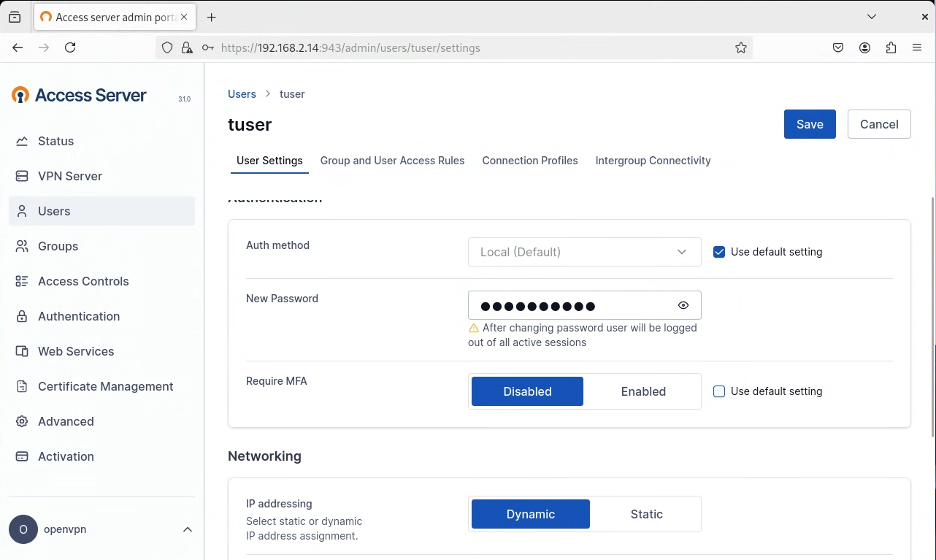
Task: Click the Web Services icon
Action: click(x=22, y=351)
